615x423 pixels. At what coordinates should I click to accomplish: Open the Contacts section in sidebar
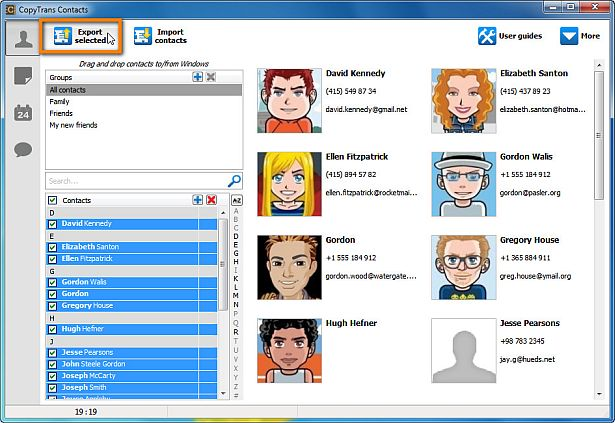pos(22,38)
